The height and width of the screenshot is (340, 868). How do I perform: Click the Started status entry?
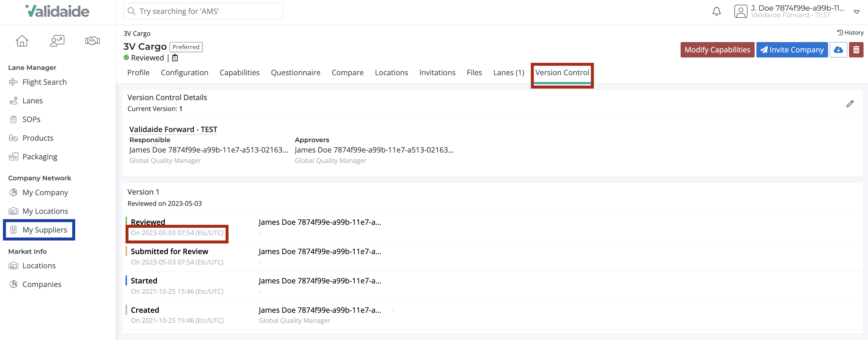tap(144, 281)
